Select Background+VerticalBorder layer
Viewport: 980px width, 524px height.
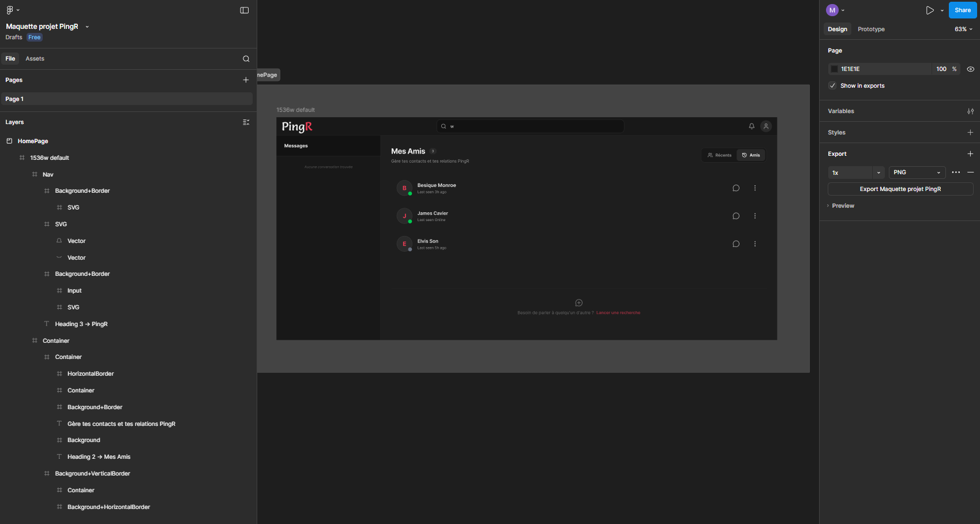(x=92, y=474)
